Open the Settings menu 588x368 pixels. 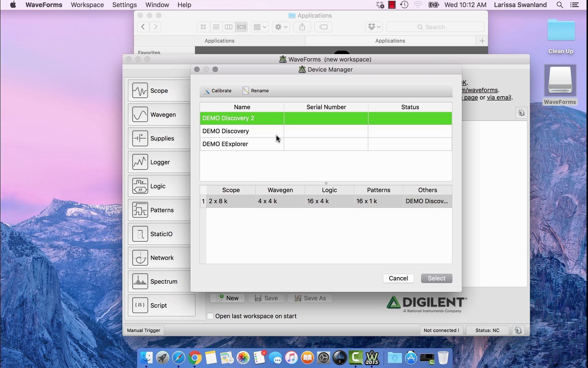tap(125, 5)
